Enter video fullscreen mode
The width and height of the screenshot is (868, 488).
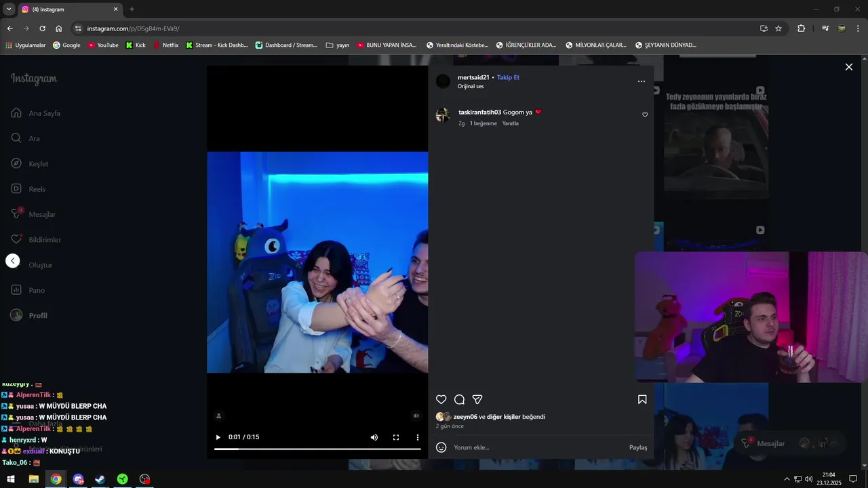pyautogui.click(x=396, y=438)
